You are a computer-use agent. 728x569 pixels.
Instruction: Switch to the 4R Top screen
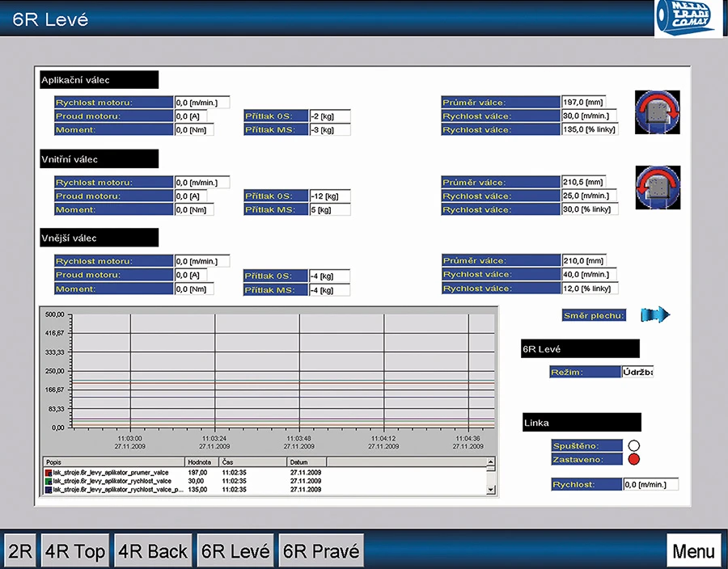pyautogui.click(x=75, y=551)
